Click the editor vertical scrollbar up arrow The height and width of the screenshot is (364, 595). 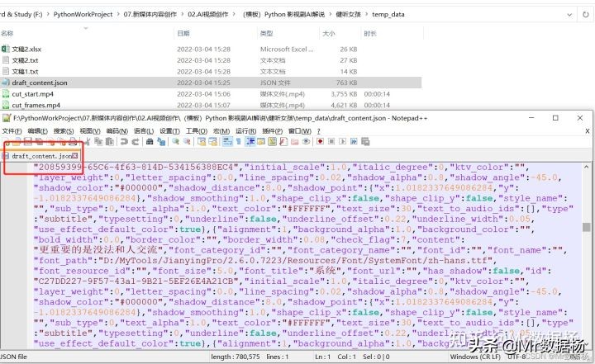[587, 167]
